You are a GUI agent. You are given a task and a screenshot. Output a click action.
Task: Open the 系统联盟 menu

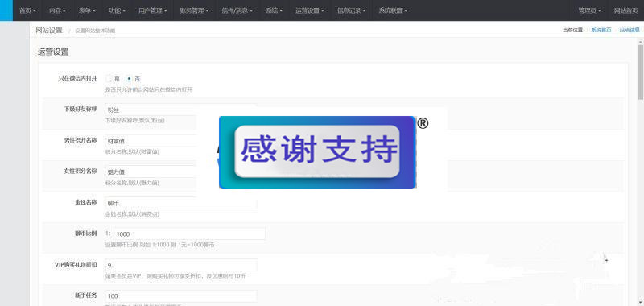pyautogui.click(x=393, y=10)
